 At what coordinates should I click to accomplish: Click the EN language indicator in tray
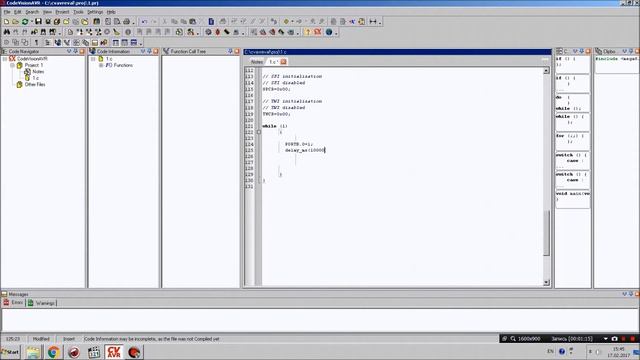[550, 351]
